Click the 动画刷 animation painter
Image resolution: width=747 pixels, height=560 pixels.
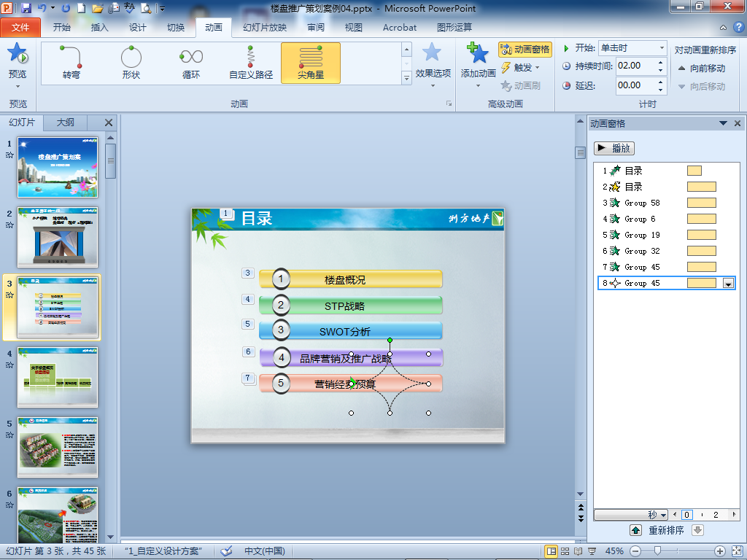pyautogui.click(x=520, y=86)
